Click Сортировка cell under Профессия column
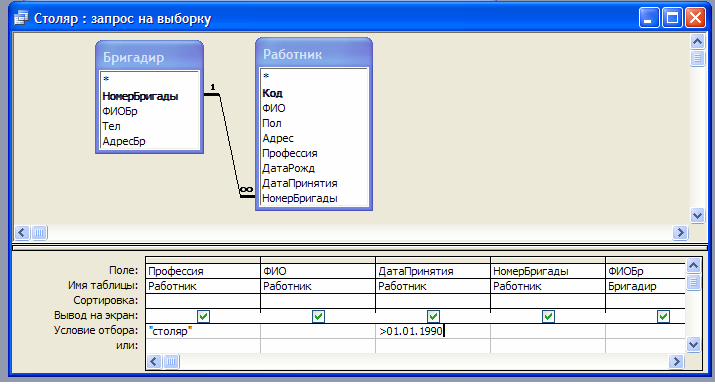The width and height of the screenshot is (715, 384). coord(203,301)
